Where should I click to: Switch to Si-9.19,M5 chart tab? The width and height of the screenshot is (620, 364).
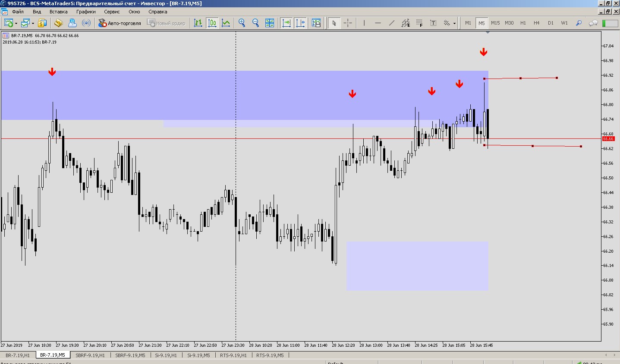(198, 355)
